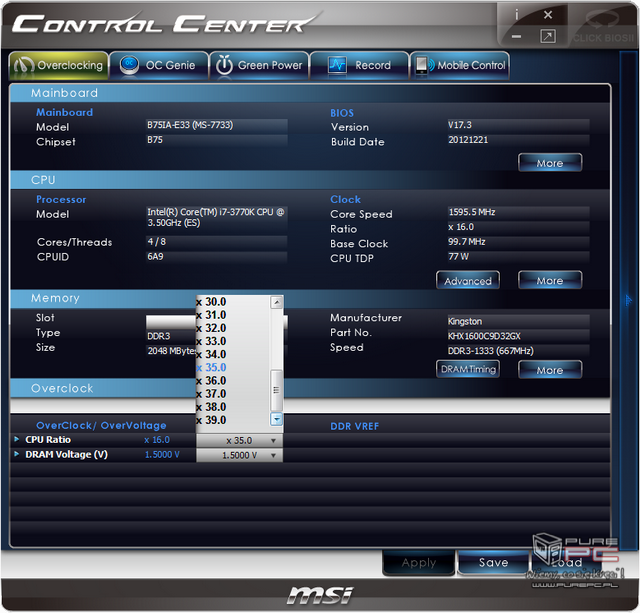This screenshot has width=640, height=613.
Task: Choose x 38.0 ratio option
Action: click(233, 407)
